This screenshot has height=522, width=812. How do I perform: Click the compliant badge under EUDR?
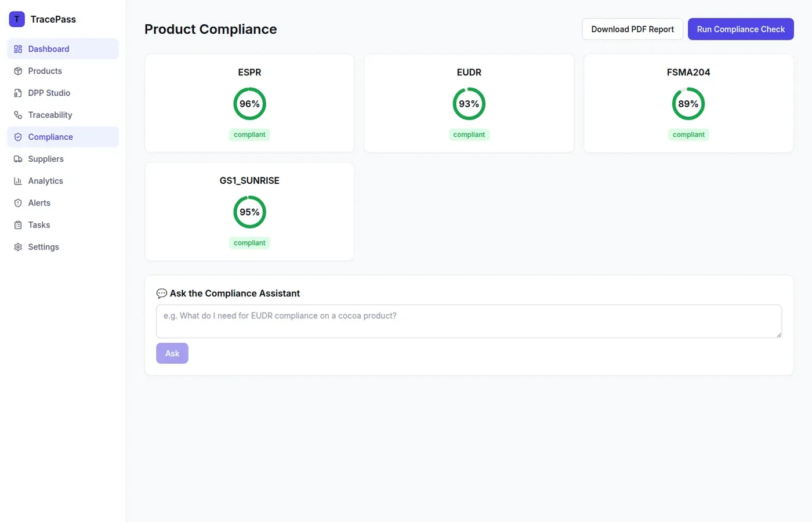click(x=469, y=135)
